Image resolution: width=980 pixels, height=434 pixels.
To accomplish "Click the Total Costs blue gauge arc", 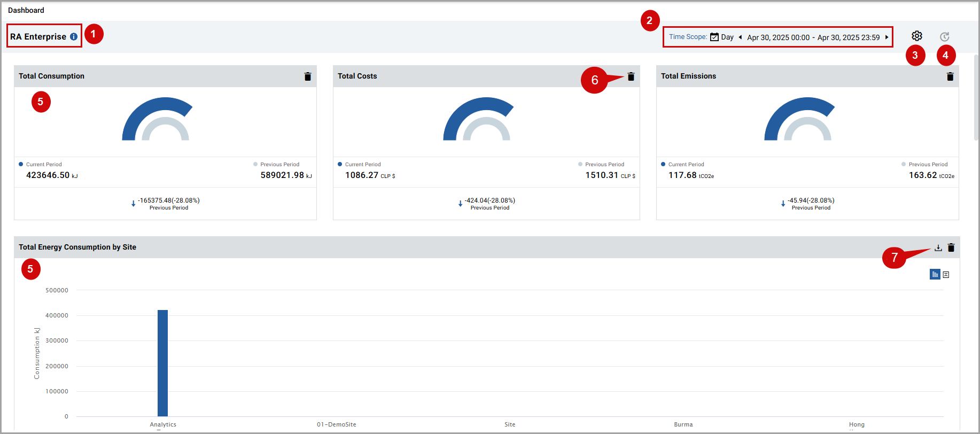I will coord(458,114).
